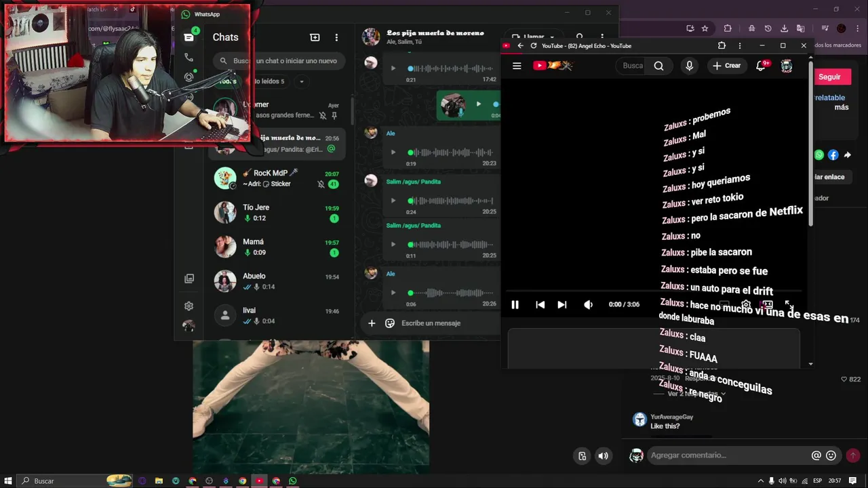Open the WhatsApp Calls tab icon

click(x=189, y=58)
